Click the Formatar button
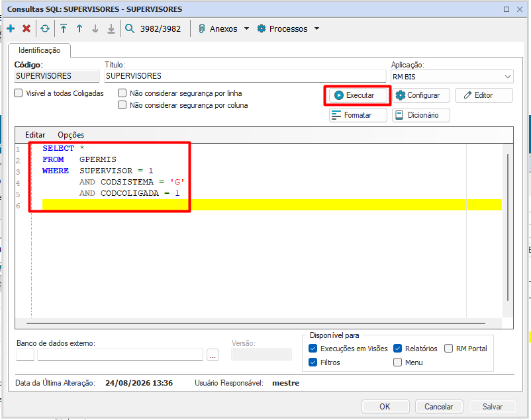This screenshot has height=420, width=531. pos(358,115)
